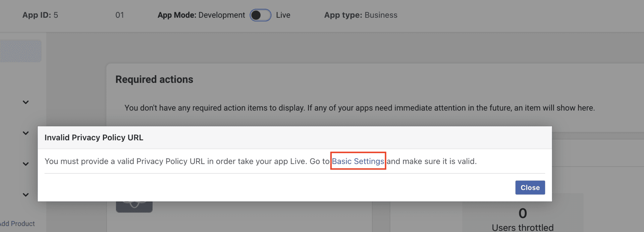Click the Basic Settings link
The height and width of the screenshot is (232, 644).
[x=358, y=161]
